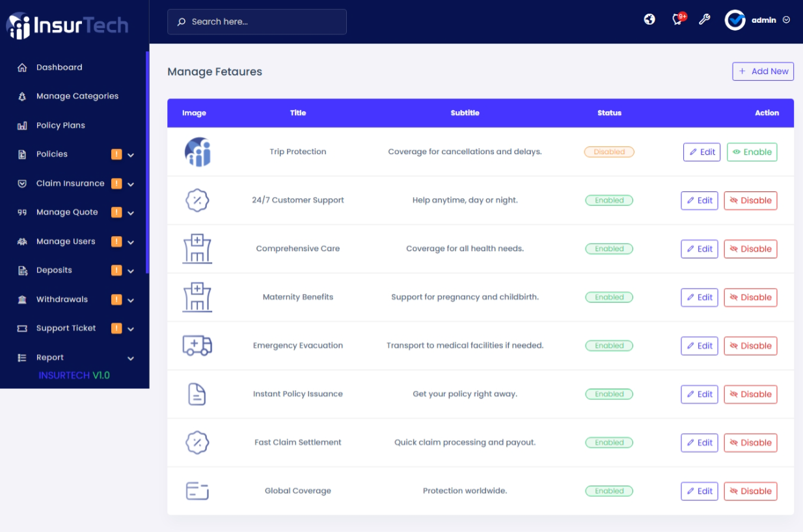Click the 24/7 Customer Support badge image
Image resolution: width=803 pixels, height=532 pixels.
pos(197,200)
